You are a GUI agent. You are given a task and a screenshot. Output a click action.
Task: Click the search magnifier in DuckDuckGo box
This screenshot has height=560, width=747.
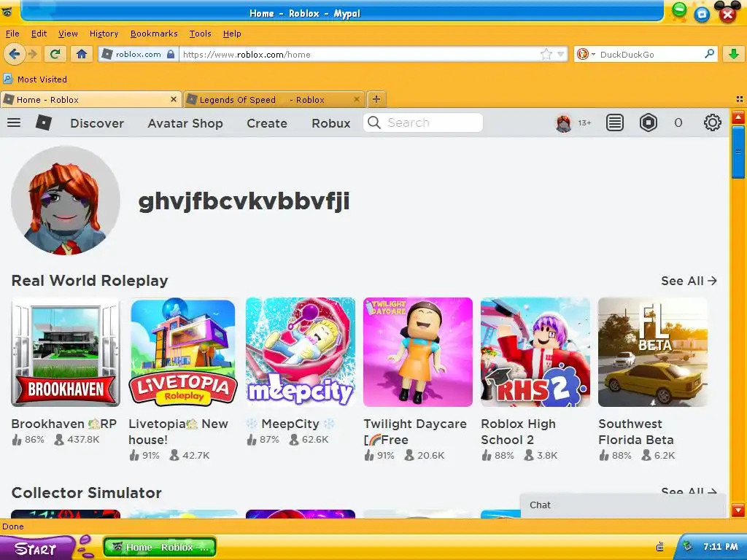pos(709,54)
